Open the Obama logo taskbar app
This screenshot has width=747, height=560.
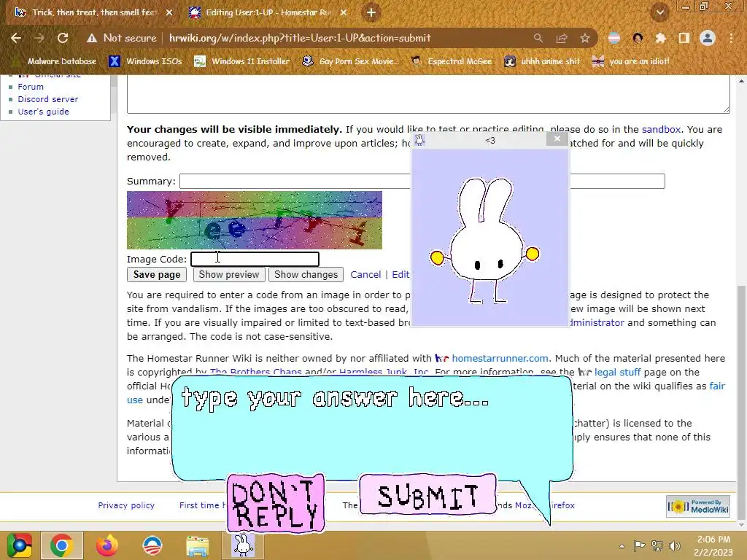[152, 545]
